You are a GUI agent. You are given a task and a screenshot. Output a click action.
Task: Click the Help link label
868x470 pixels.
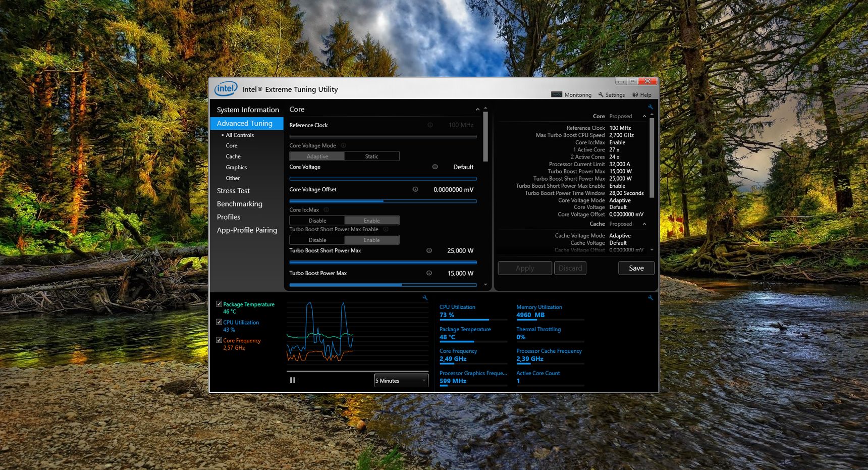point(645,95)
